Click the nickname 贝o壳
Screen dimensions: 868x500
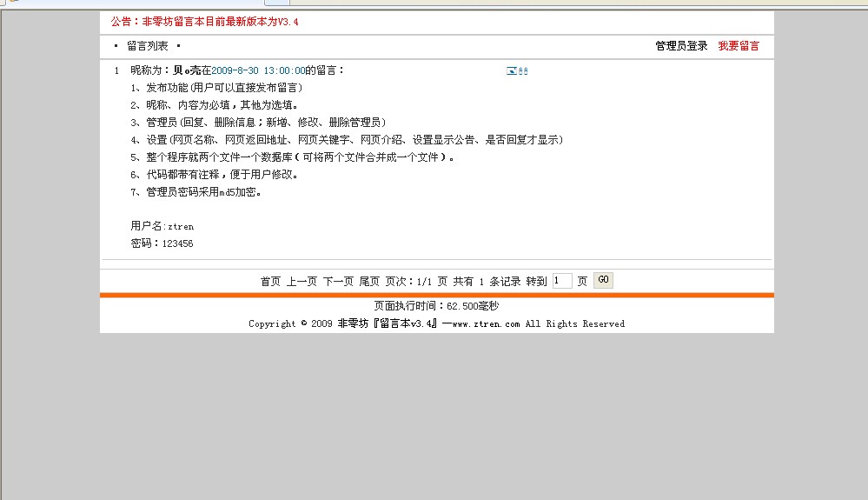(187, 70)
